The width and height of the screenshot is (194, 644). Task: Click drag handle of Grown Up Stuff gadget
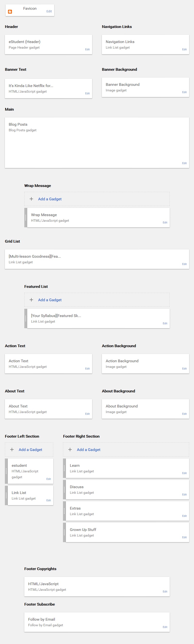click(64, 532)
